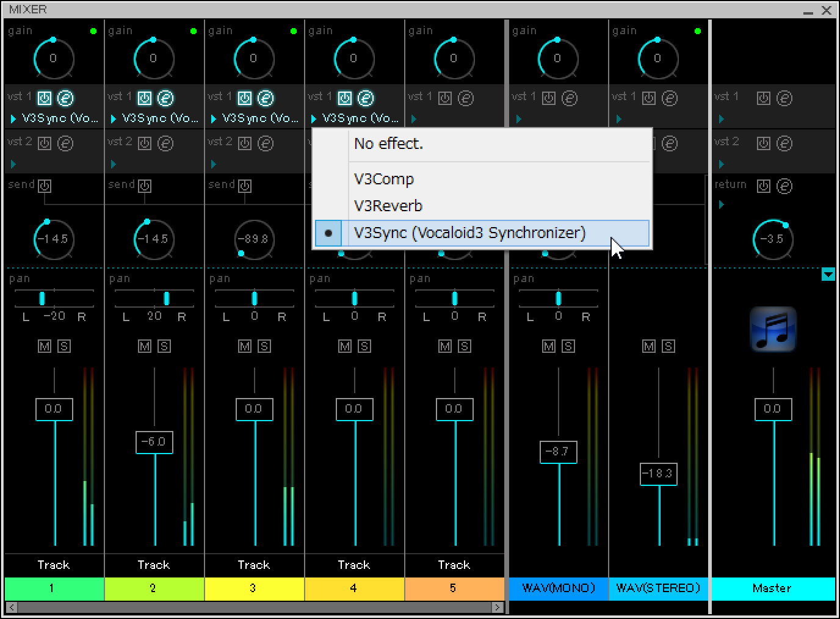Solo Track 1 with S button
Image resolution: width=840 pixels, height=619 pixels.
pyautogui.click(x=64, y=346)
